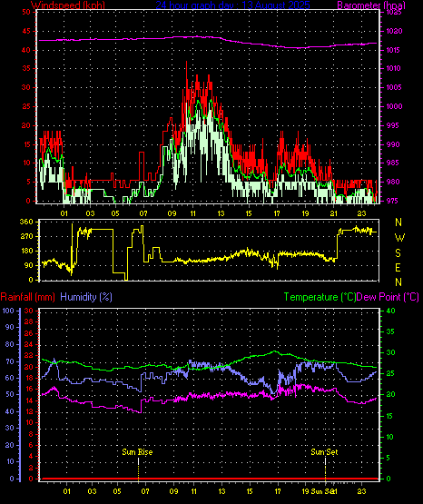Image resolution: width=423 pixels, height=504 pixels.
Task: Click barometer axis value 975
Action: coord(393,201)
